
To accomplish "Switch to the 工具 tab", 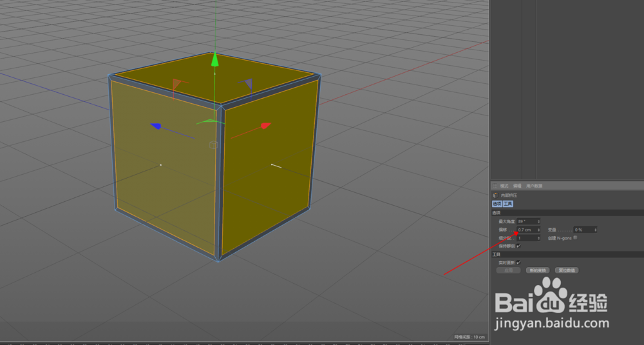I will pos(508,204).
